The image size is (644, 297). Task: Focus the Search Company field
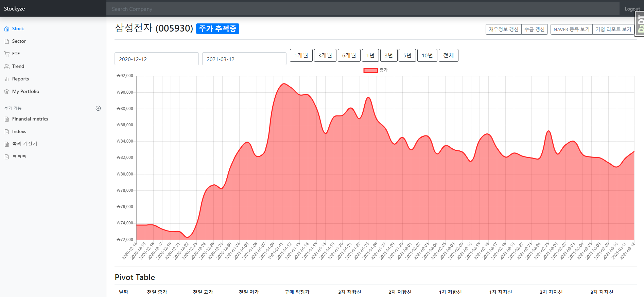[x=363, y=9]
